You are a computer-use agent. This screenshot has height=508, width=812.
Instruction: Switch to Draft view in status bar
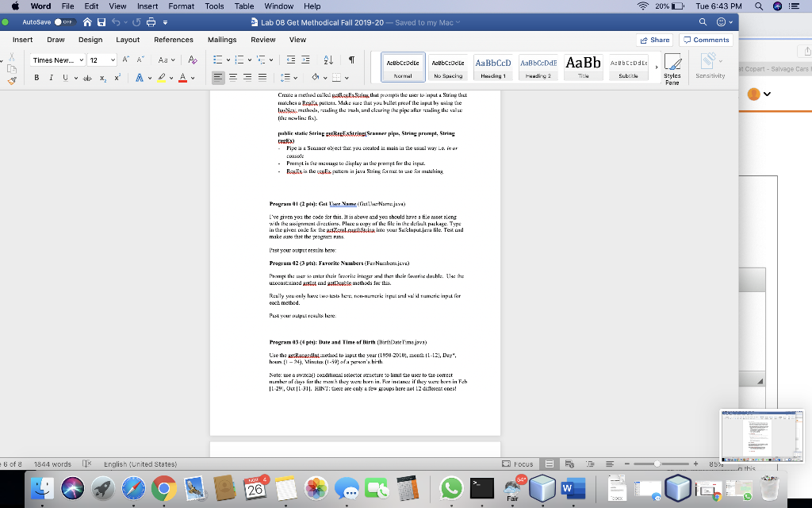click(x=610, y=464)
